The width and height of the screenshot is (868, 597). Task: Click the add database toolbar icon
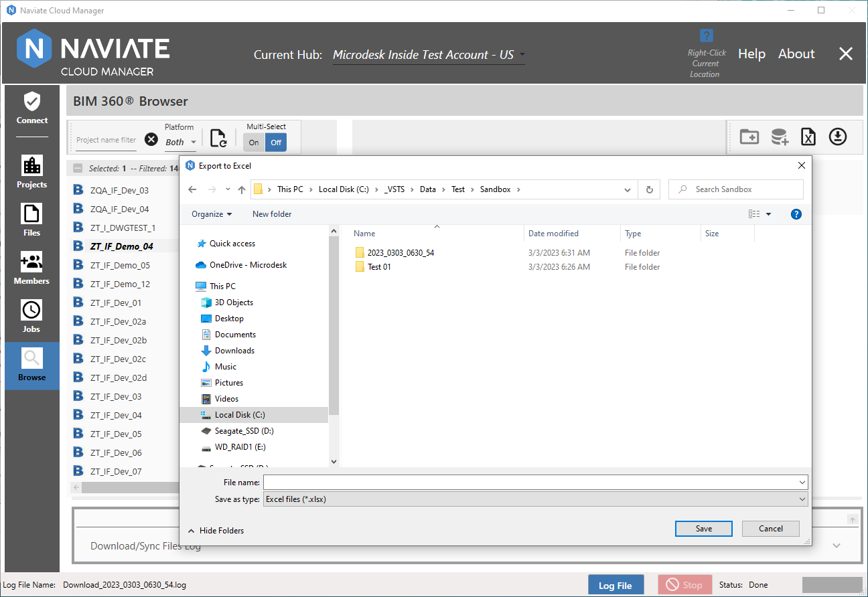(780, 137)
